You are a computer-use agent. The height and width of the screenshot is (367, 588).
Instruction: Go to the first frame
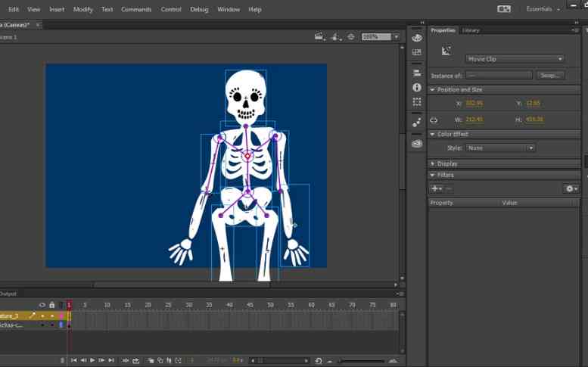tap(74, 360)
